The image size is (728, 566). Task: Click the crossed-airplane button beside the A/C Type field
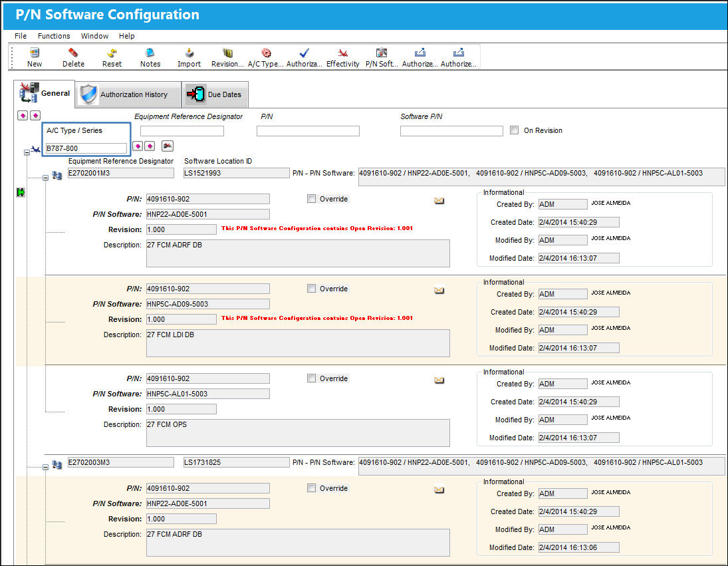[167, 146]
